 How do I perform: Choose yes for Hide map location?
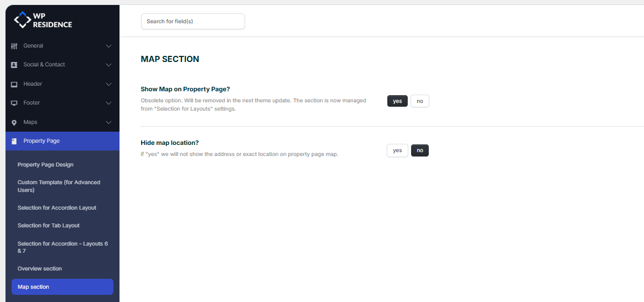coord(397,150)
